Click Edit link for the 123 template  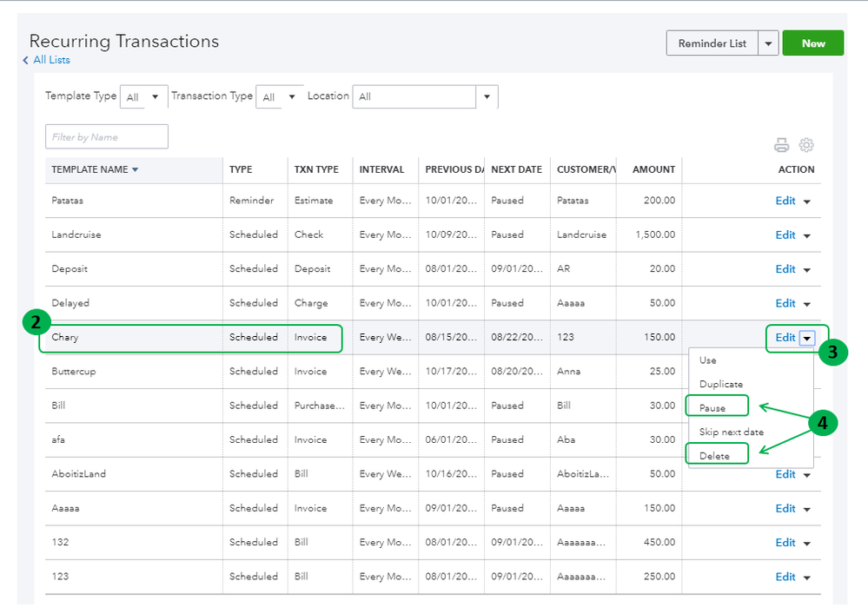click(x=785, y=577)
